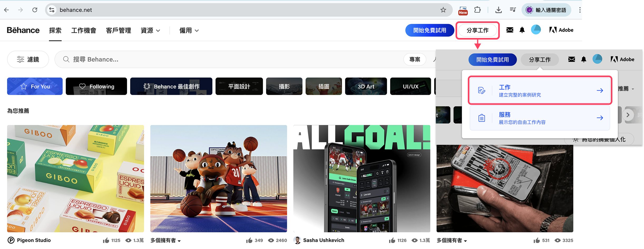
Task: Open messages envelope icon in top navbar
Action: tap(510, 30)
